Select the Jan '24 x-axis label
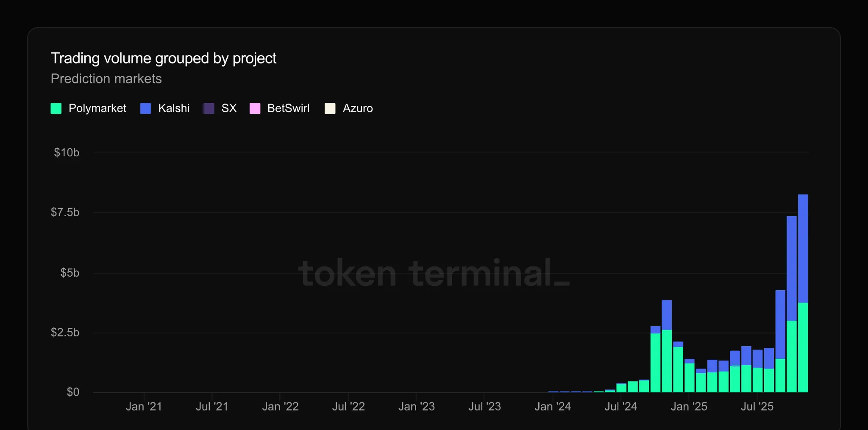 pyautogui.click(x=552, y=407)
